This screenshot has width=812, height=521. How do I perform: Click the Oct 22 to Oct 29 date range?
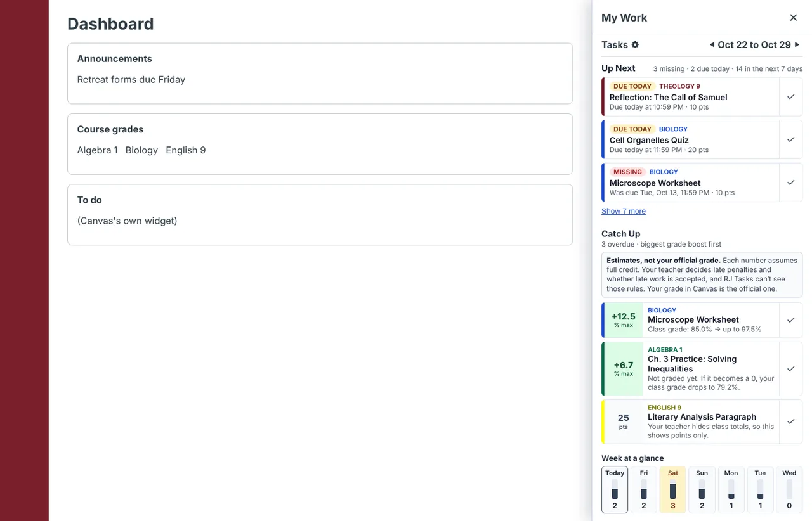754,45
